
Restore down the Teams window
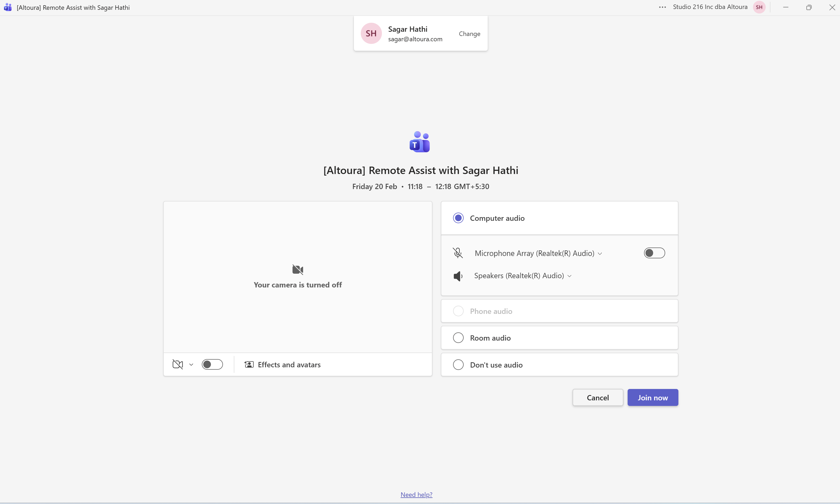tap(809, 7)
